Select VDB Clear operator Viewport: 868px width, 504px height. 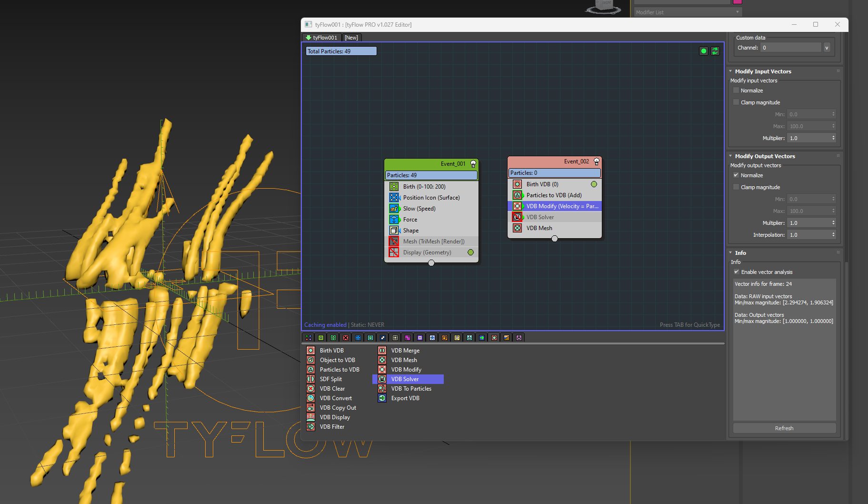pyautogui.click(x=332, y=389)
